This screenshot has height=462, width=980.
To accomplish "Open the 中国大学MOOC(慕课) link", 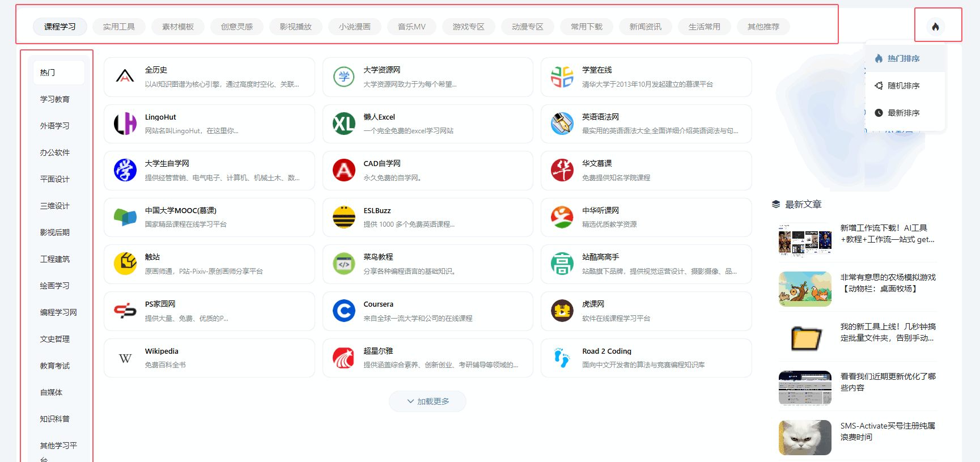I will click(180, 211).
